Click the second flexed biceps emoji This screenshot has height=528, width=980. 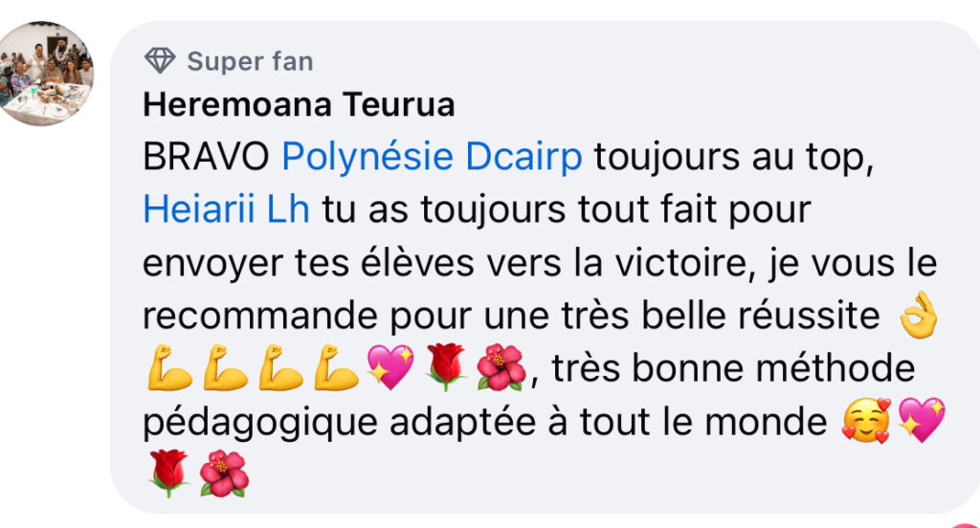(x=225, y=368)
